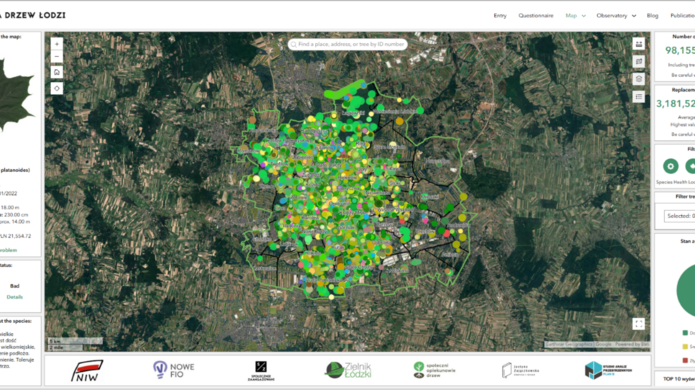Screen dimensions: 695x391
Task: Click the 98,155 tree count value
Action: (x=680, y=51)
